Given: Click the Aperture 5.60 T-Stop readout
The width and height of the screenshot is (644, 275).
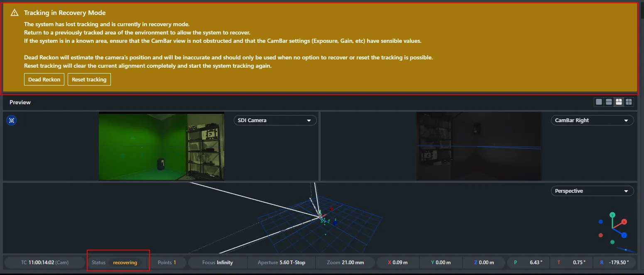Looking at the screenshot, I should tap(282, 263).
